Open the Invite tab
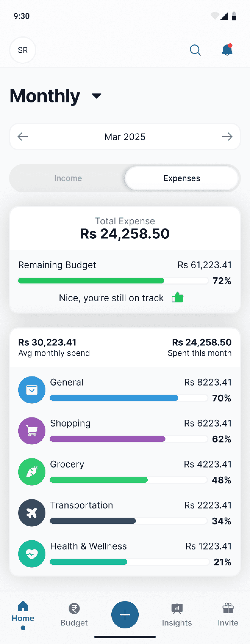Image resolution: width=250 pixels, height=644 pixels. 228,615
